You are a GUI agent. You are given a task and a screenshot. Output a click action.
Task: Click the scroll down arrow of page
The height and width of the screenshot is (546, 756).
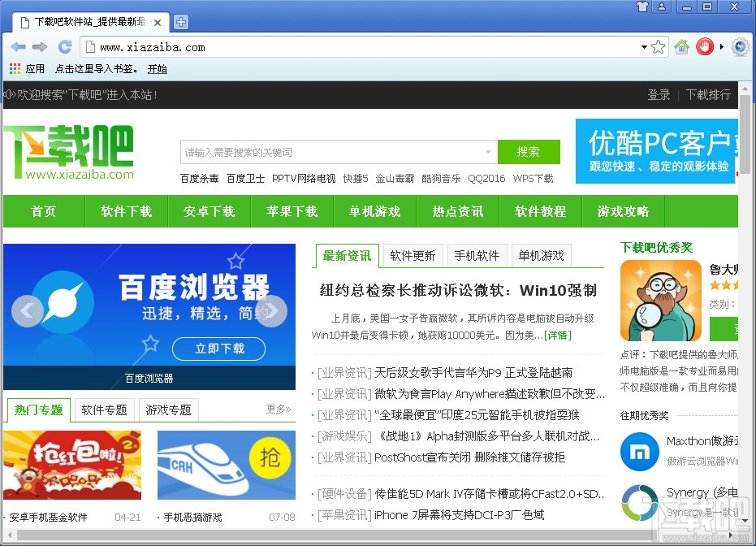pos(745,521)
